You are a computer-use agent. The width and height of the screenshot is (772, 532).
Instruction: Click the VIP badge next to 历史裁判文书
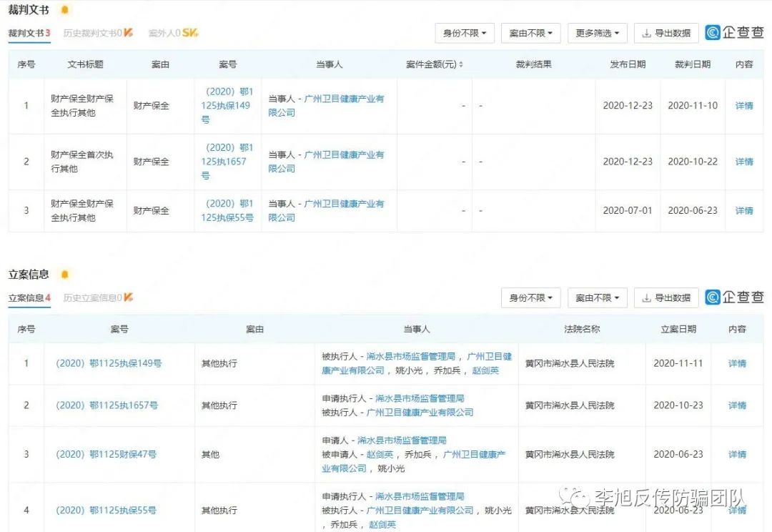click(x=128, y=33)
